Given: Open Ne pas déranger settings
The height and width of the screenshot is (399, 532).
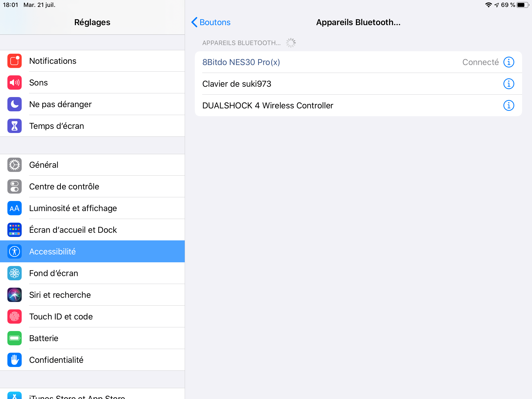Looking at the screenshot, I should click(x=92, y=104).
